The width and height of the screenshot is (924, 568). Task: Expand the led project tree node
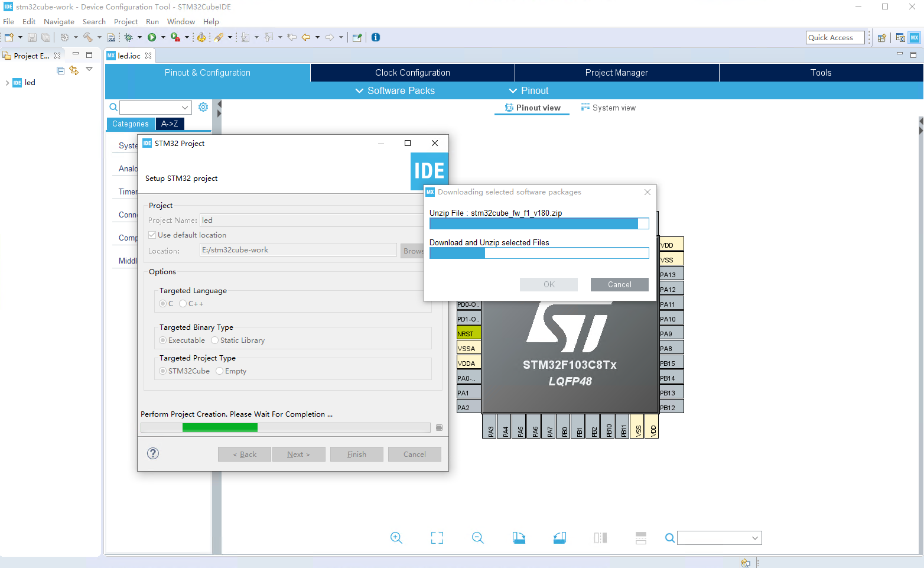7,83
